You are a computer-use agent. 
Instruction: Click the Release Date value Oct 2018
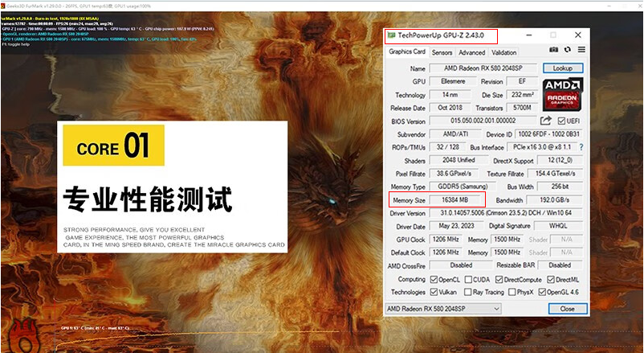point(450,108)
